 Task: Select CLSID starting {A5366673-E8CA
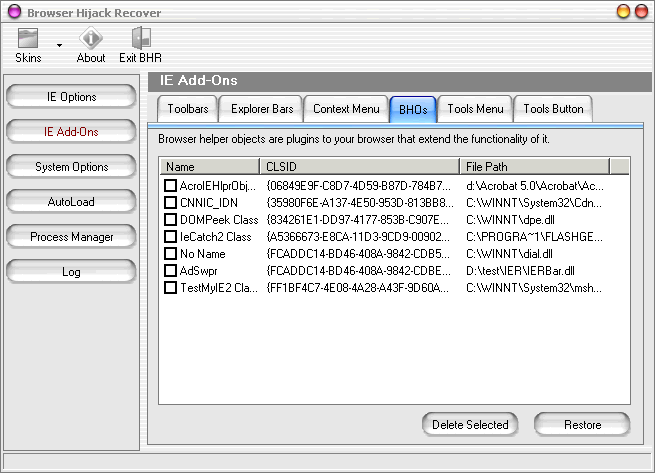tap(358, 237)
